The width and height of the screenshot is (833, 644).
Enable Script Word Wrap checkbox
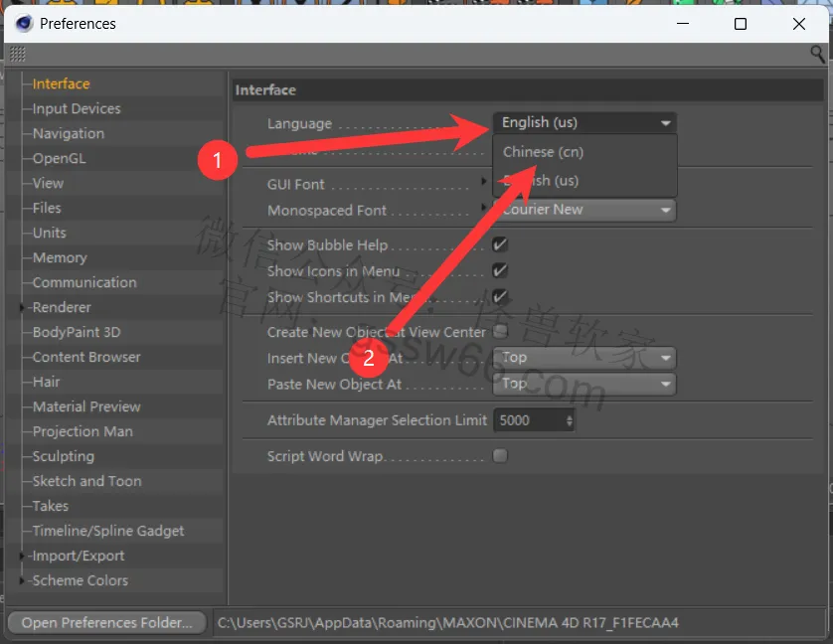coord(500,456)
